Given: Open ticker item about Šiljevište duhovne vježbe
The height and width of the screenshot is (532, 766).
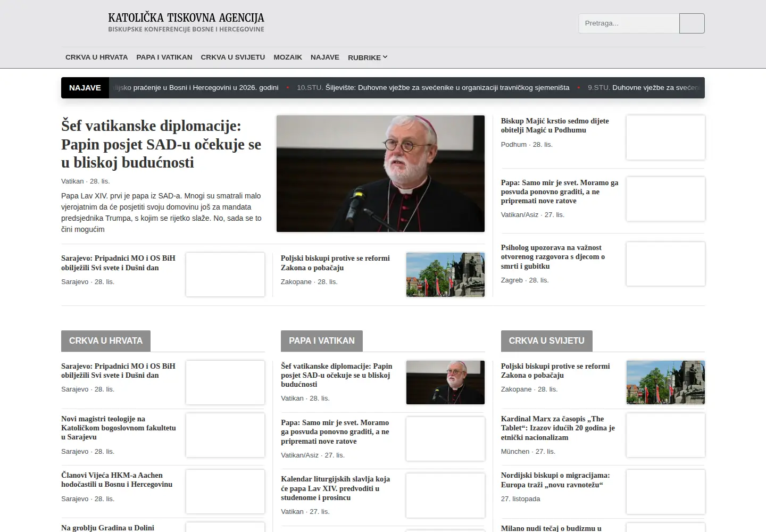Looking at the screenshot, I should 433,88.
